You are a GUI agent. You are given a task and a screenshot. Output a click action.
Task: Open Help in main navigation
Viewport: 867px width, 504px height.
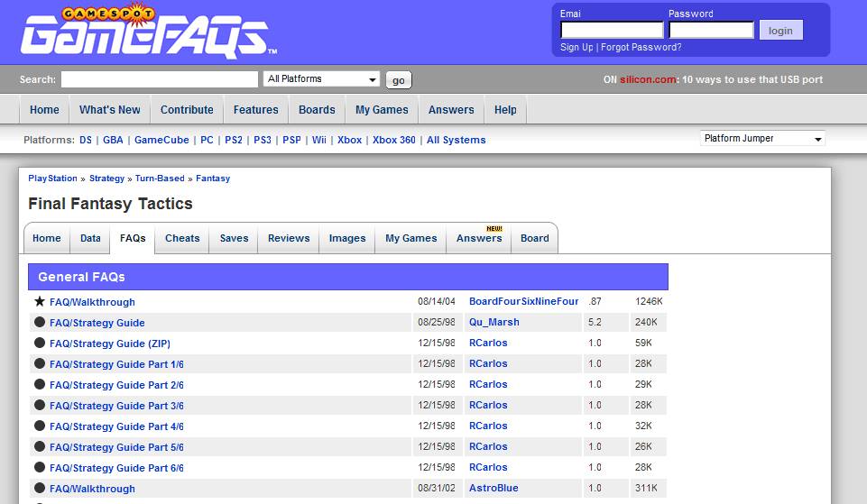pos(505,109)
